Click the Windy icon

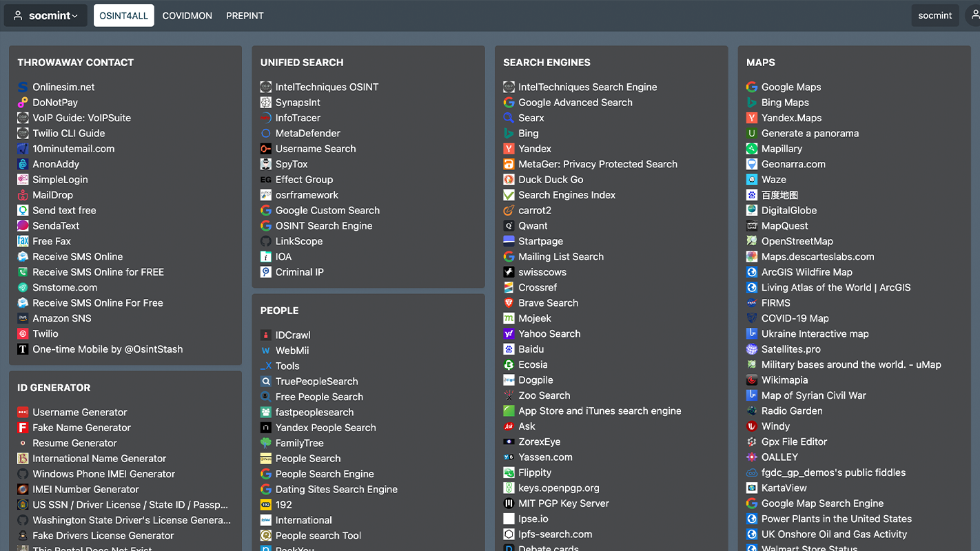coord(752,426)
